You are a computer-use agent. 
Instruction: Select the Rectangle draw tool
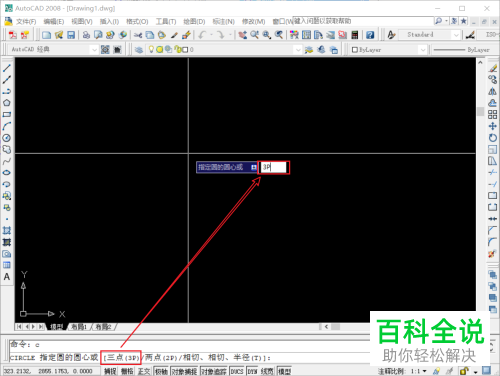pos(7,114)
